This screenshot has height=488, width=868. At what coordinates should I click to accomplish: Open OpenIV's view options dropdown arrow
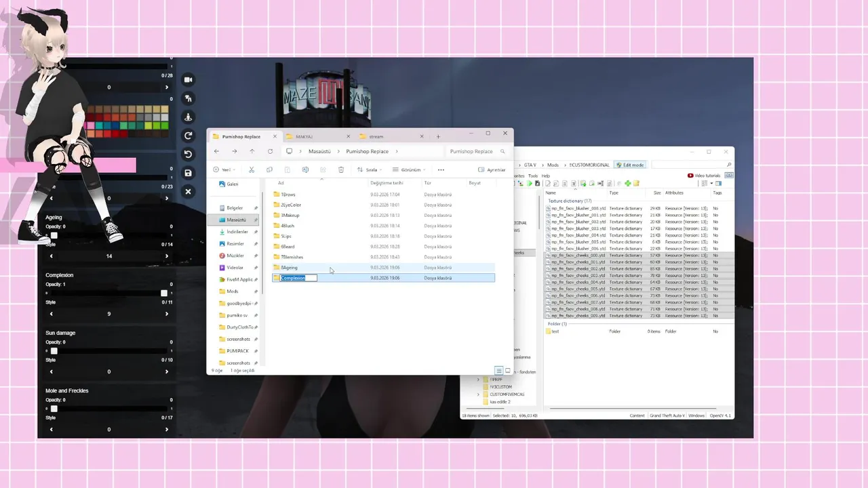click(x=711, y=183)
